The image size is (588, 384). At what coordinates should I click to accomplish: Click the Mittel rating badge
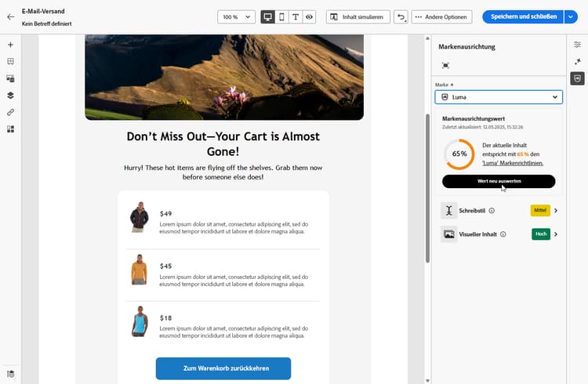[540, 210]
